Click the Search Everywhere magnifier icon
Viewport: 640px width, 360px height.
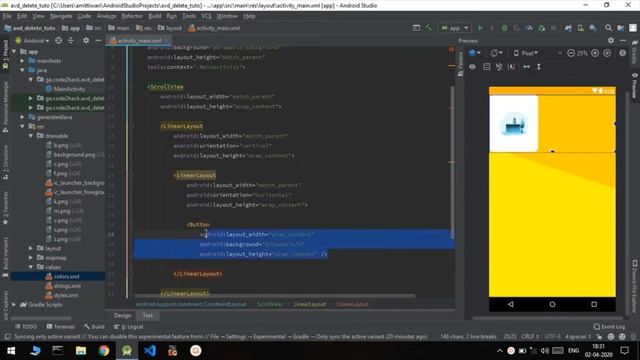point(608,28)
